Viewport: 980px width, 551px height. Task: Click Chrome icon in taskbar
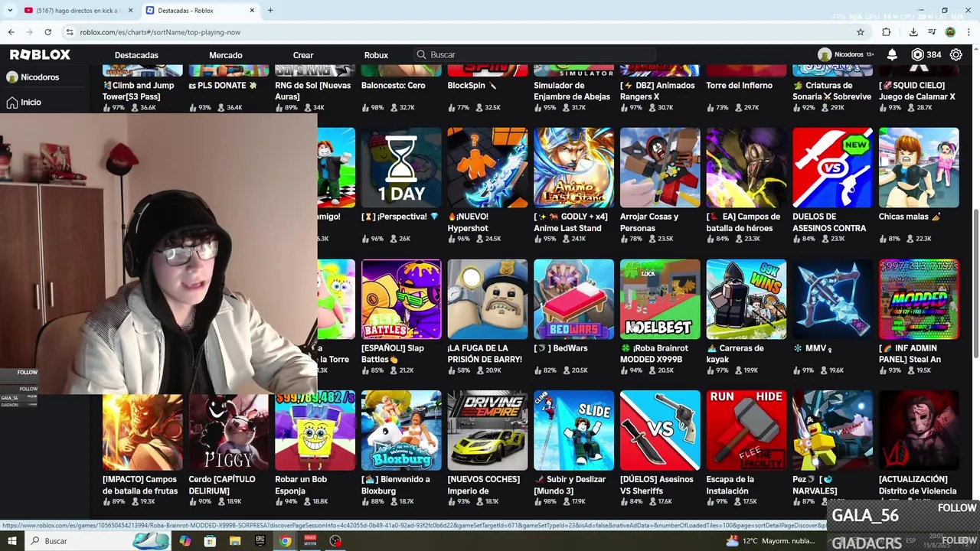click(x=285, y=541)
